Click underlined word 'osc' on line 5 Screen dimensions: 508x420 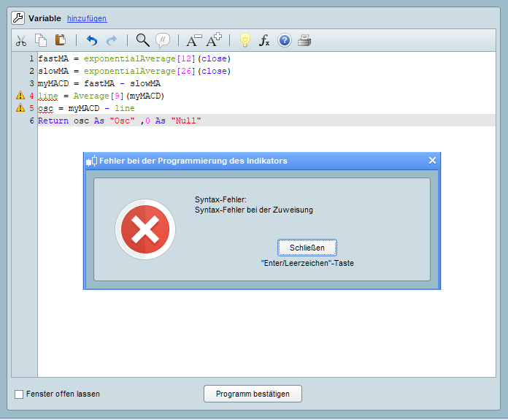46,108
